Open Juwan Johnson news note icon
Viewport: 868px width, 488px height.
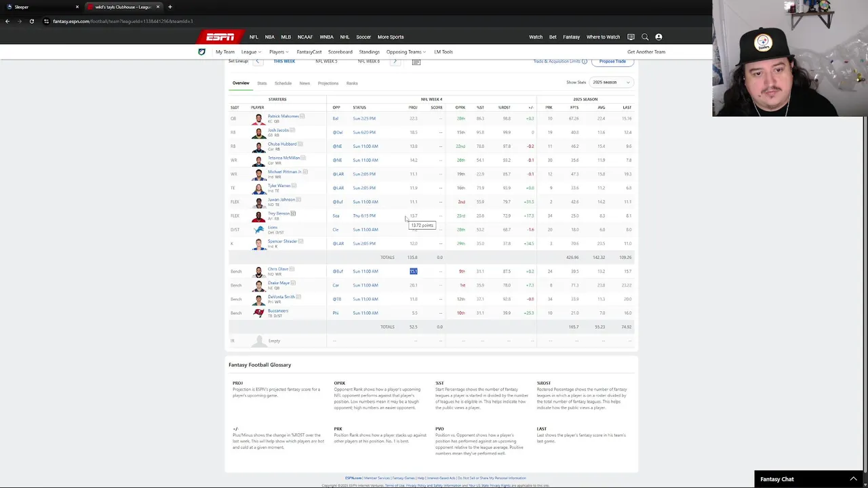click(x=298, y=199)
